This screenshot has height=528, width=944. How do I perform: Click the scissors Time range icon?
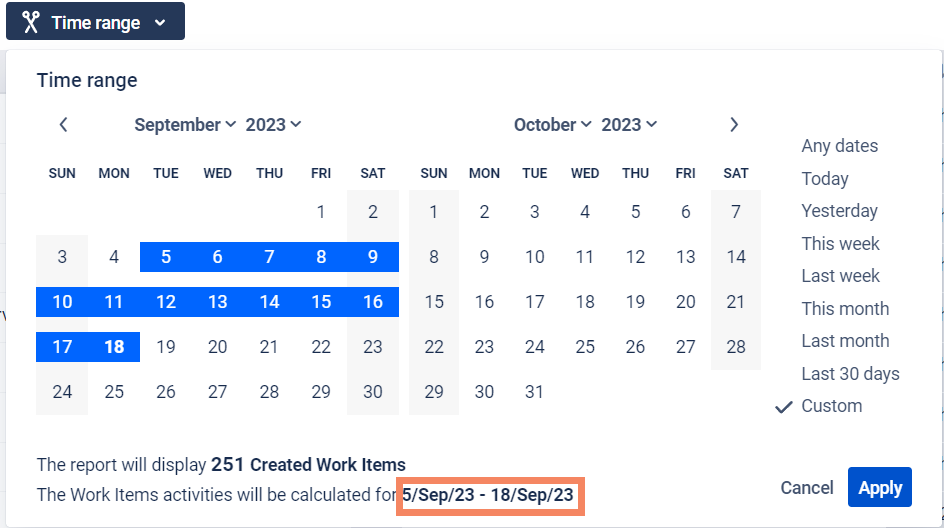point(31,22)
